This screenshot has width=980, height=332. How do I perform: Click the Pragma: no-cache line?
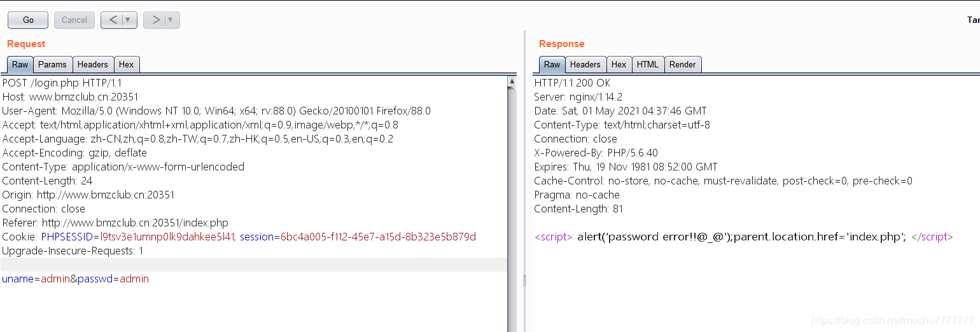(x=577, y=195)
